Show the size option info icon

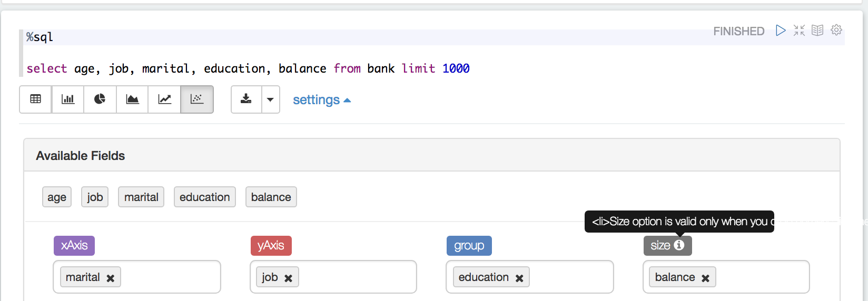pyautogui.click(x=679, y=245)
